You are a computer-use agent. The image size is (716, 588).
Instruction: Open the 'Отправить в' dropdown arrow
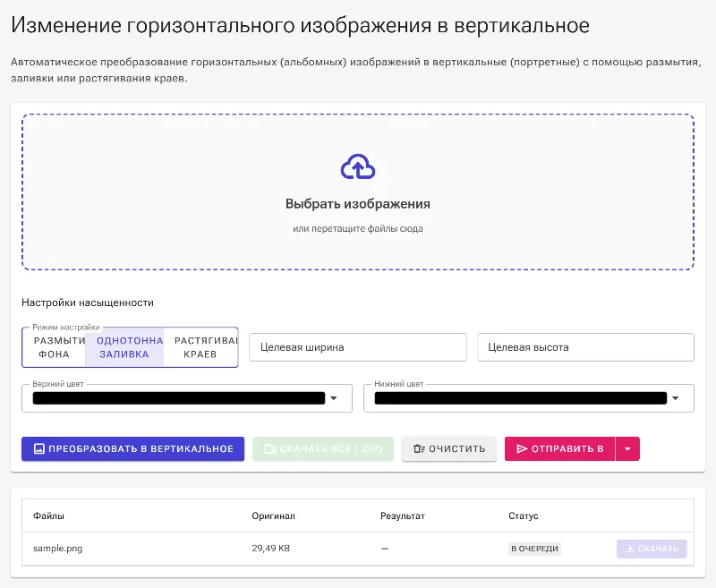pyautogui.click(x=628, y=448)
